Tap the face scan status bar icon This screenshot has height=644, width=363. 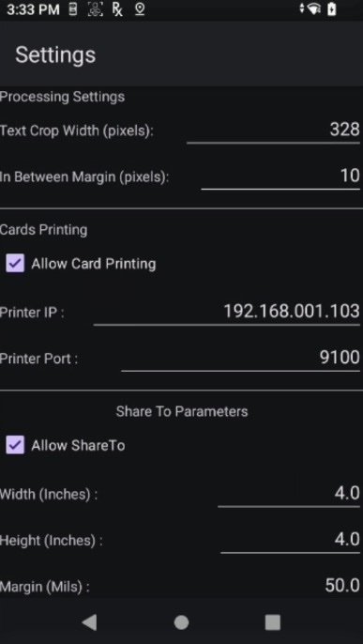pos(95,9)
